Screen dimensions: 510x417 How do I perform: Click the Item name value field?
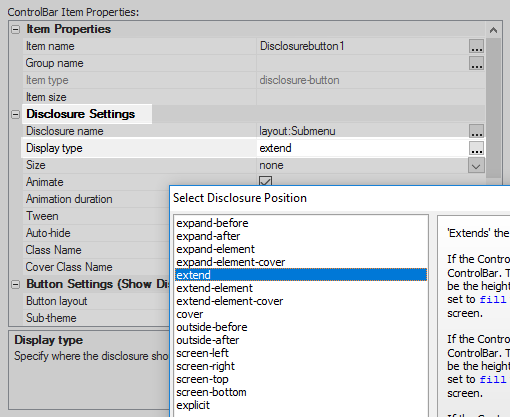coord(363,46)
